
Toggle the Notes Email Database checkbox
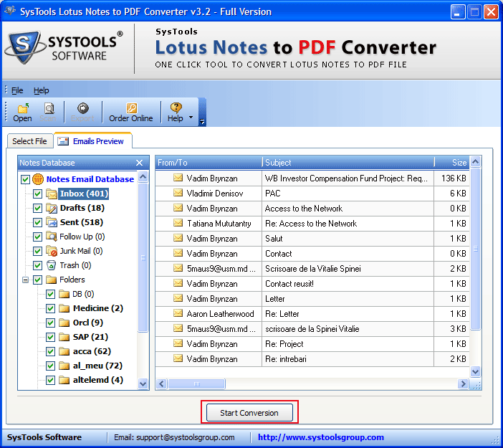25,179
